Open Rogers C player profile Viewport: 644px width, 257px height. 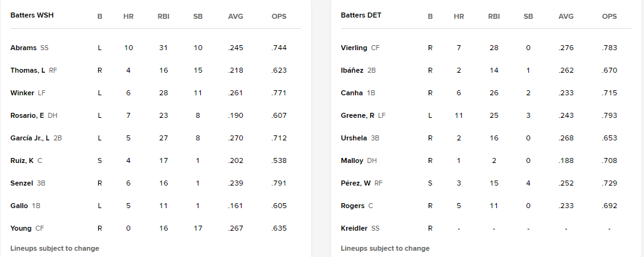click(352, 206)
